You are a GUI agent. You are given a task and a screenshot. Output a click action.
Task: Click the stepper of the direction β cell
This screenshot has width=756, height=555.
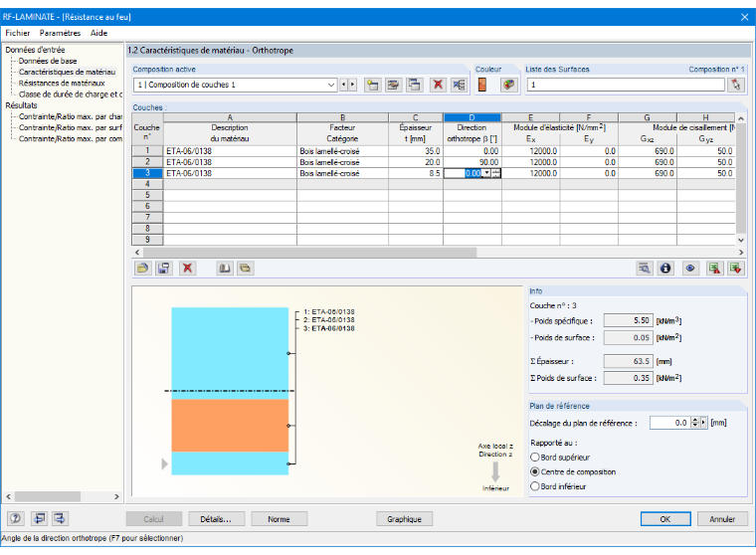click(496, 173)
